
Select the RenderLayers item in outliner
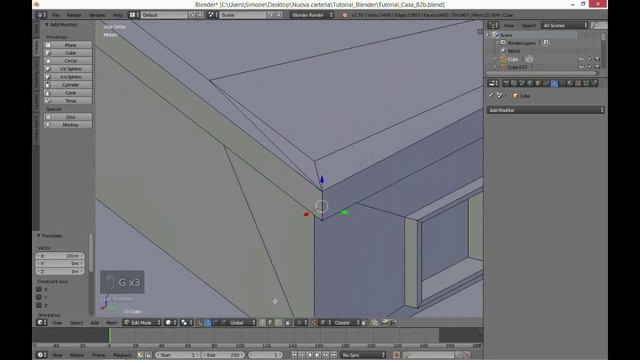(x=521, y=43)
